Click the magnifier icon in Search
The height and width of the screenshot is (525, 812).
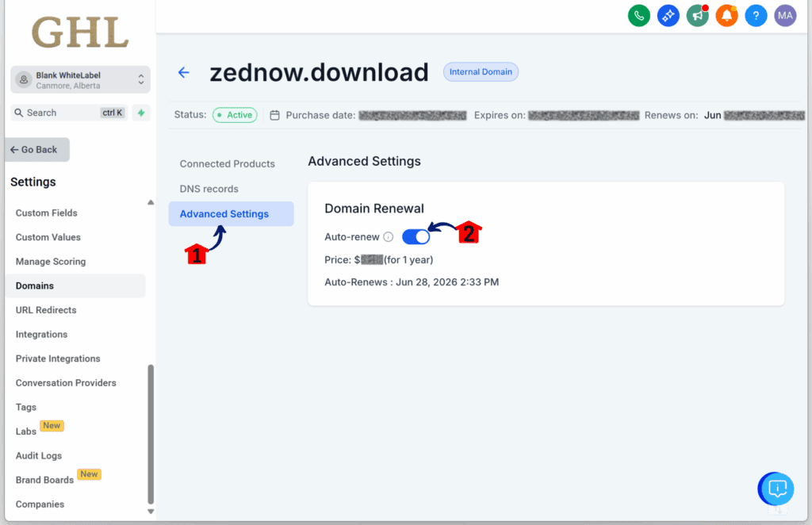pos(19,113)
